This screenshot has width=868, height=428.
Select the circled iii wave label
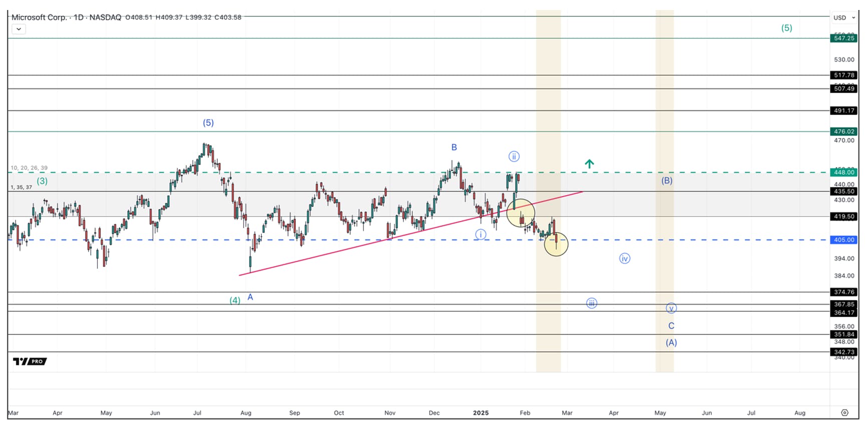coord(592,303)
